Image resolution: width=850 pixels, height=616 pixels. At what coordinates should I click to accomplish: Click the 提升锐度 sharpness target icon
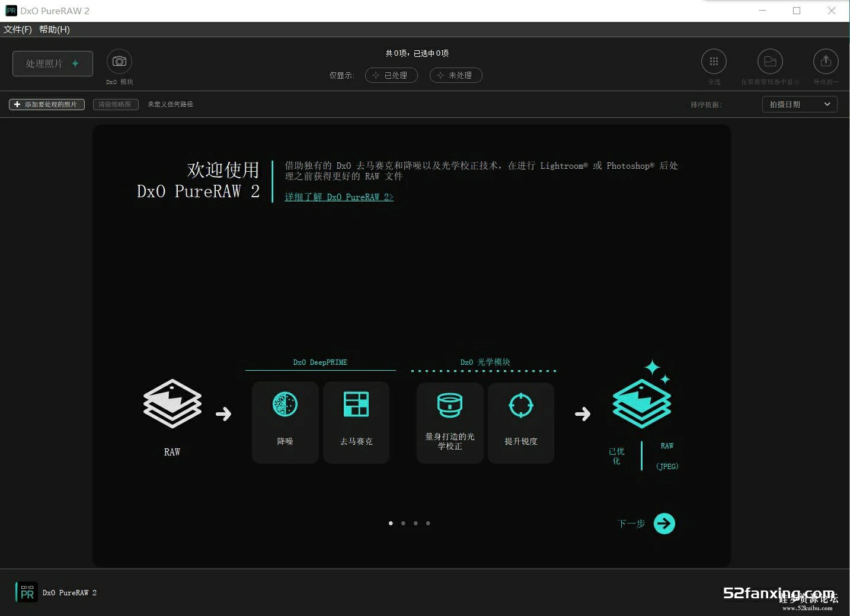[521, 405]
